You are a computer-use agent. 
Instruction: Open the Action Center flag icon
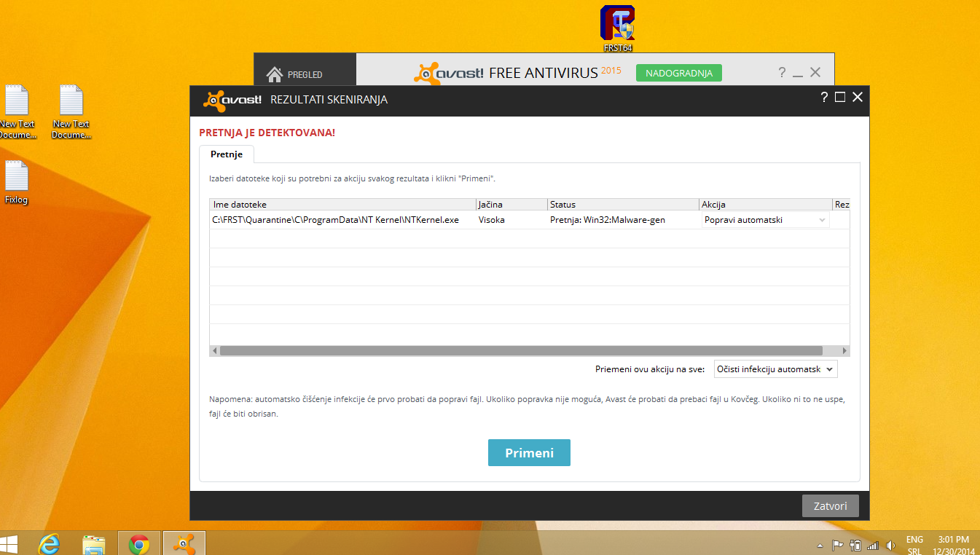[837, 545]
